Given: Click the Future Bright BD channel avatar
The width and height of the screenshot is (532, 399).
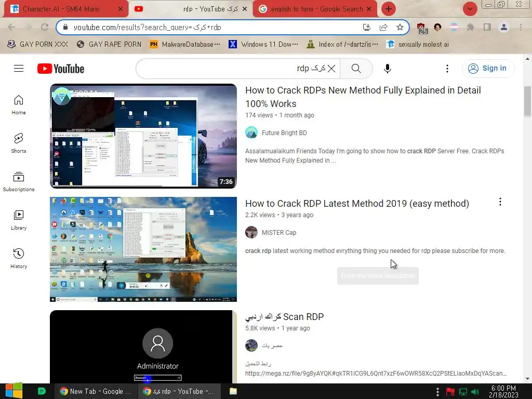Looking at the screenshot, I should (x=251, y=132).
